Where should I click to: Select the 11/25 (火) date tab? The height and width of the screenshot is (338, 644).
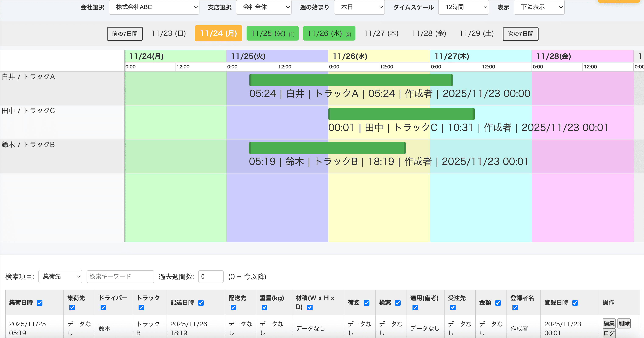point(272,33)
